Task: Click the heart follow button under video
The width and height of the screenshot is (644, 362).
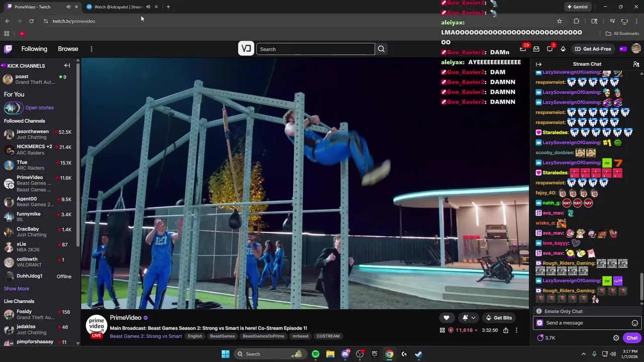Action: 446,318
